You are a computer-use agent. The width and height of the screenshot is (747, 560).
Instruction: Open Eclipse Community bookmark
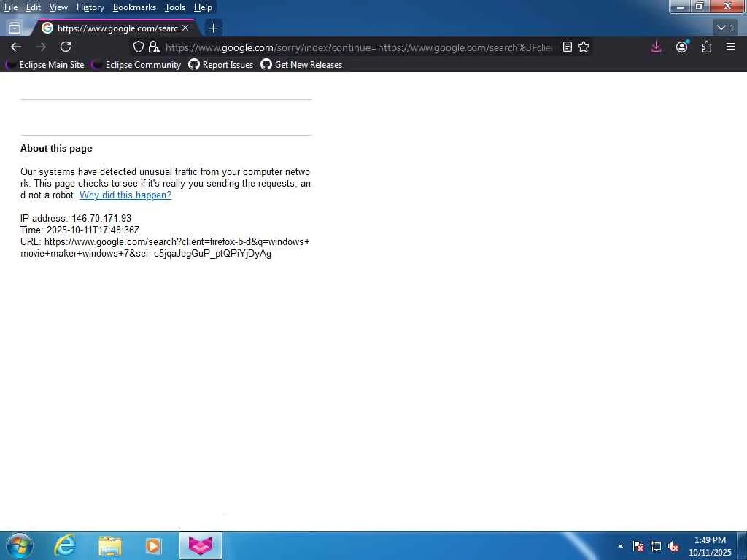tap(136, 65)
